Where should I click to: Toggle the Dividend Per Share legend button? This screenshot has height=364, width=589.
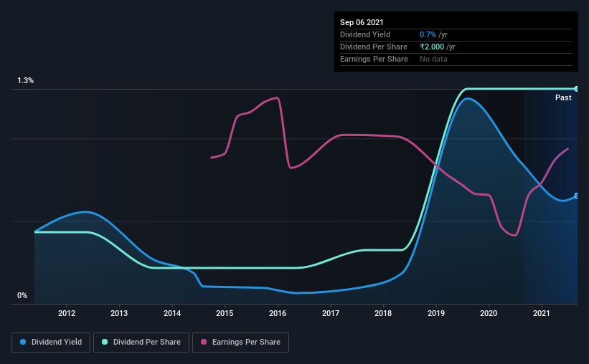[141, 343]
